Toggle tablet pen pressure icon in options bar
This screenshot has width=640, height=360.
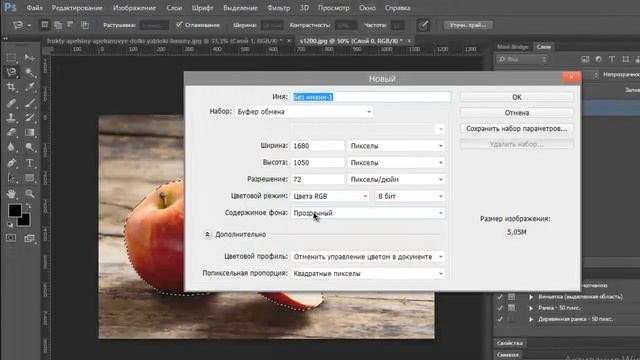(x=423, y=25)
